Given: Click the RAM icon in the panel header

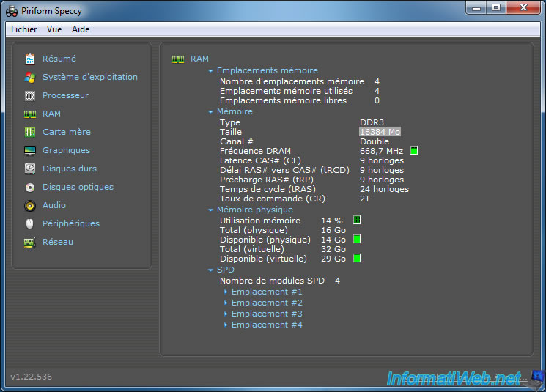Looking at the screenshot, I should (178, 59).
